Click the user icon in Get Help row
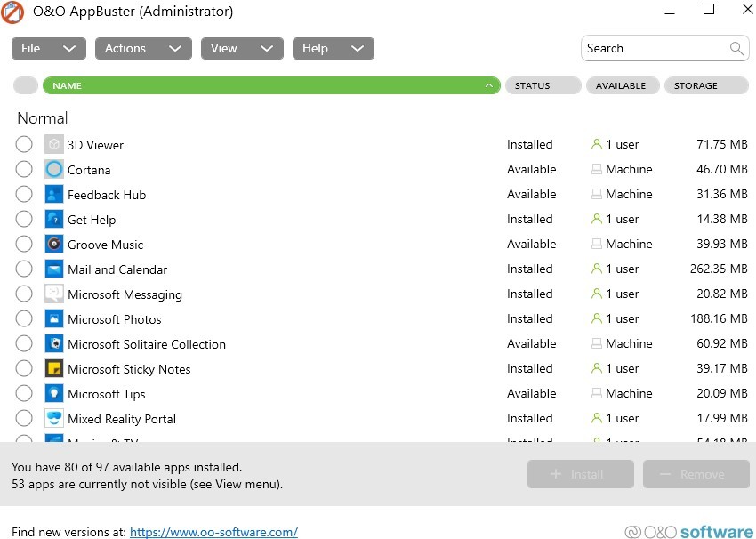Viewport: 756px width, 539px height. click(x=597, y=219)
